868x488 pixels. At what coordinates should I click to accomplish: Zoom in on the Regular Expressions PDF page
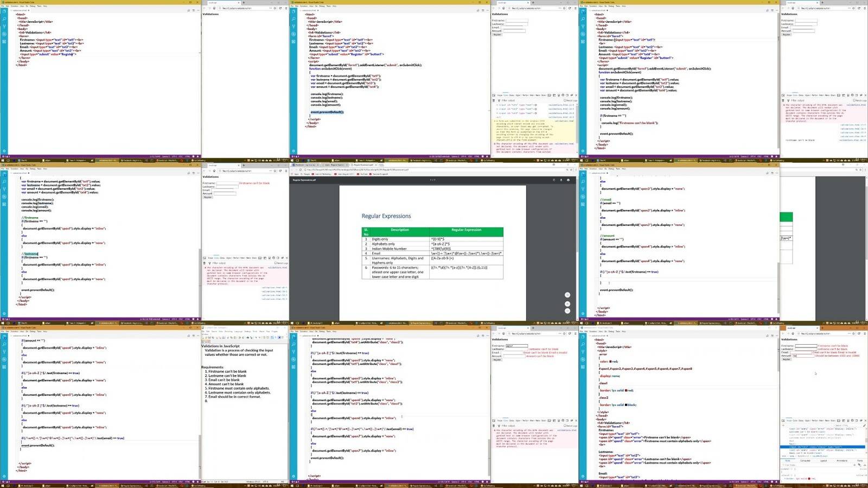pyautogui.click(x=567, y=304)
